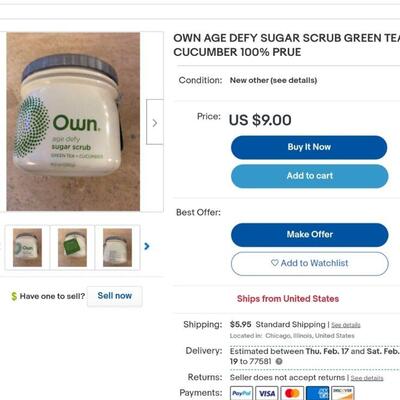400x400 pixels.
Task: Click the info icon next to zip 77581
Action: click(279, 361)
